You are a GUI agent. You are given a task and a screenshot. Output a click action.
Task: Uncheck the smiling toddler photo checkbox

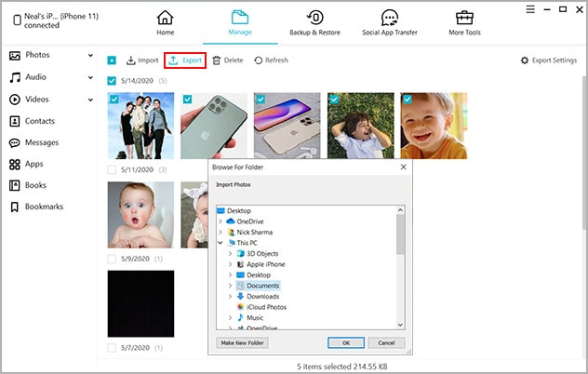point(408,99)
